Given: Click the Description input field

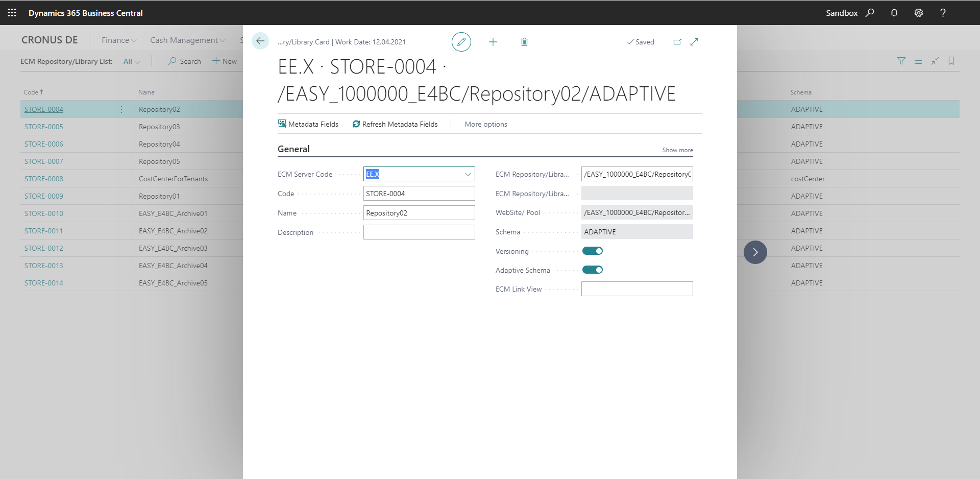Looking at the screenshot, I should (419, 232).
